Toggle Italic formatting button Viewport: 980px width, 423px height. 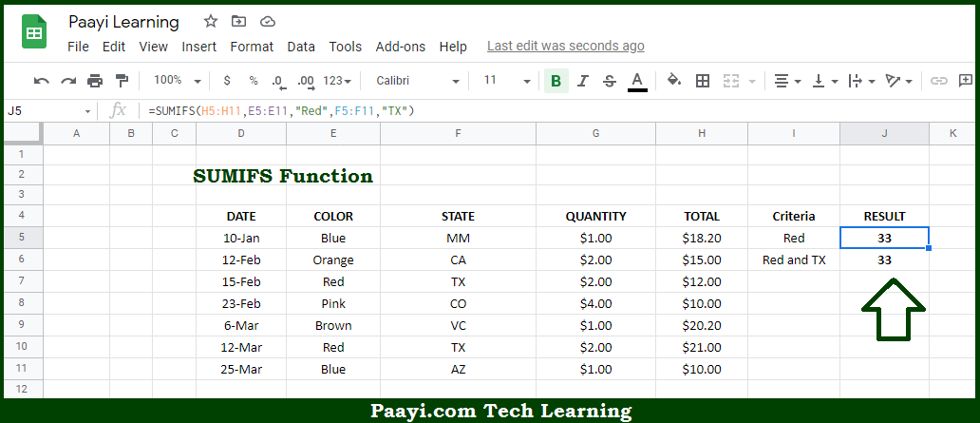pos(583,81)
